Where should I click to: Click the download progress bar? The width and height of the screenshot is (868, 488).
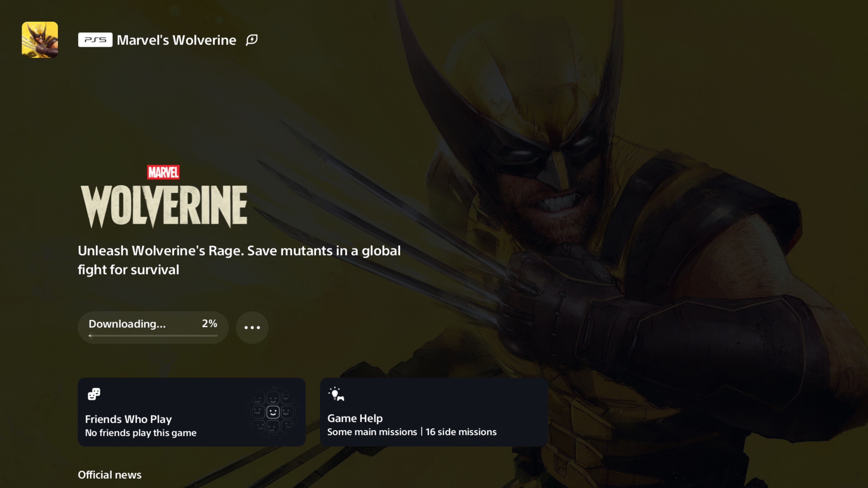tap(153, 335)
